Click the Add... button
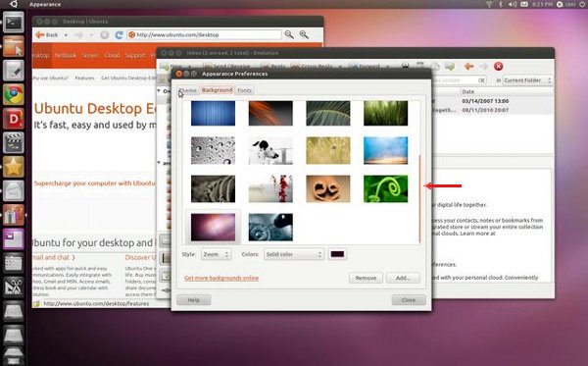This screenshot has height=366, width=588. [403, 278]
